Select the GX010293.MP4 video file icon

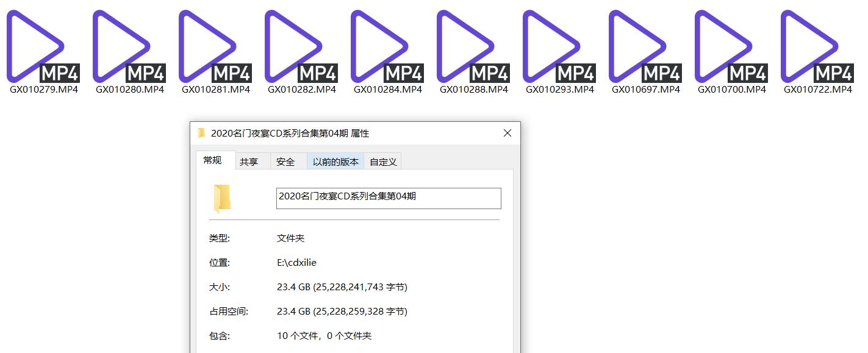click(x=559, y=46)
